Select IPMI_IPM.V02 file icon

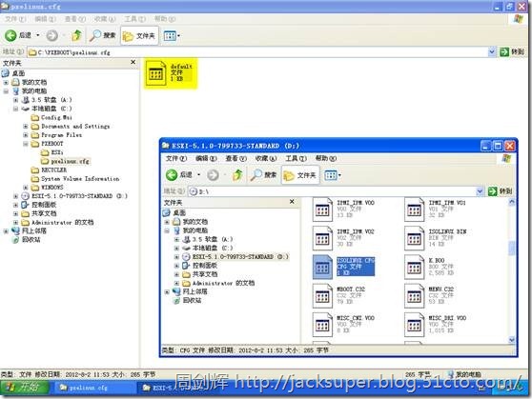click(x=322, y=239)
